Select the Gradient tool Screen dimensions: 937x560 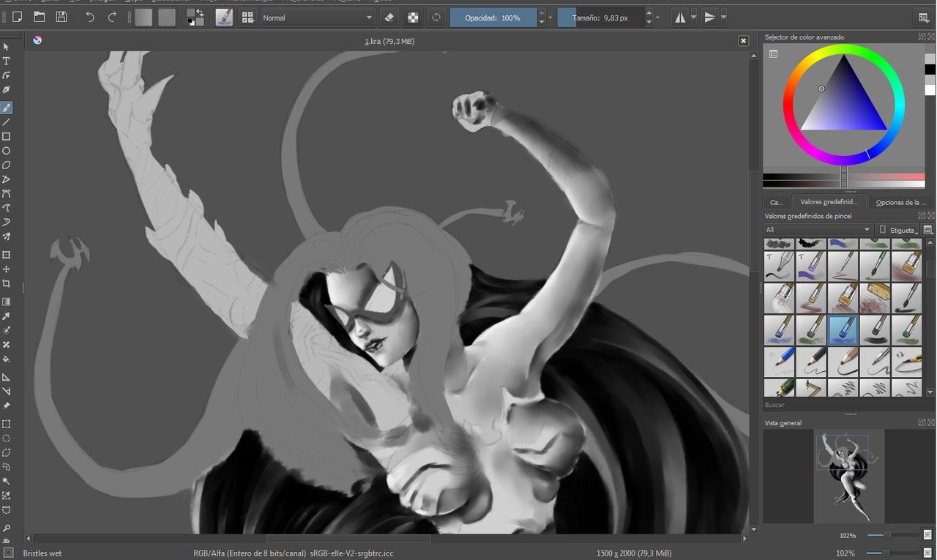tap(7, 302)
